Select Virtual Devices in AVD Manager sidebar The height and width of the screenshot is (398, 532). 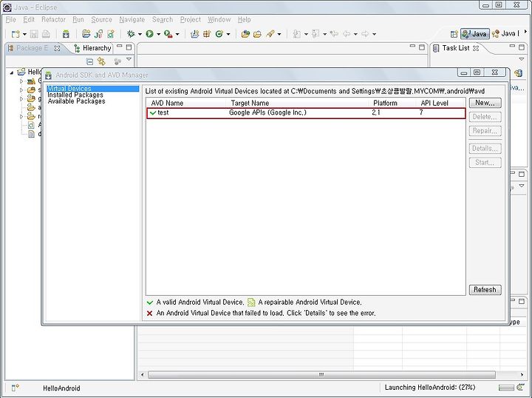pyautogui.click(x=92, y=89)
